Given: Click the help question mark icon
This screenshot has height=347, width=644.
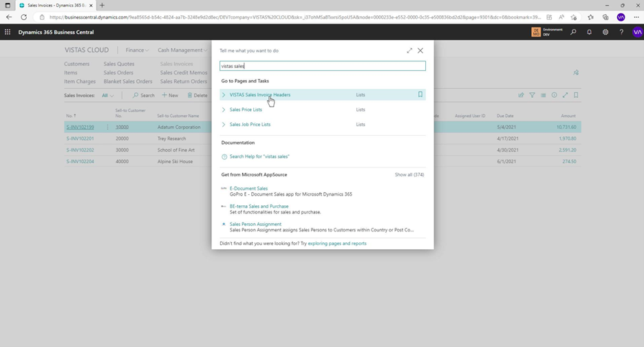Looking at the screenshot, I should 621,32.
